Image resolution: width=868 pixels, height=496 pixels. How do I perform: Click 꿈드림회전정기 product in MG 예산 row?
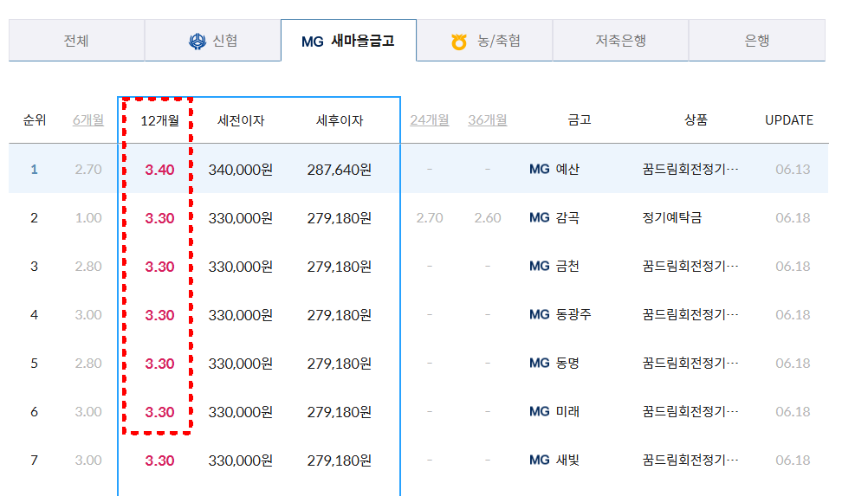[690, 169]
